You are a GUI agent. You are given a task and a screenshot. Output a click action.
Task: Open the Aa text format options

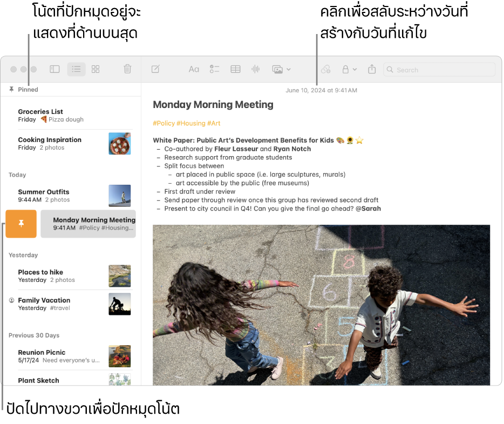(194, 69)
